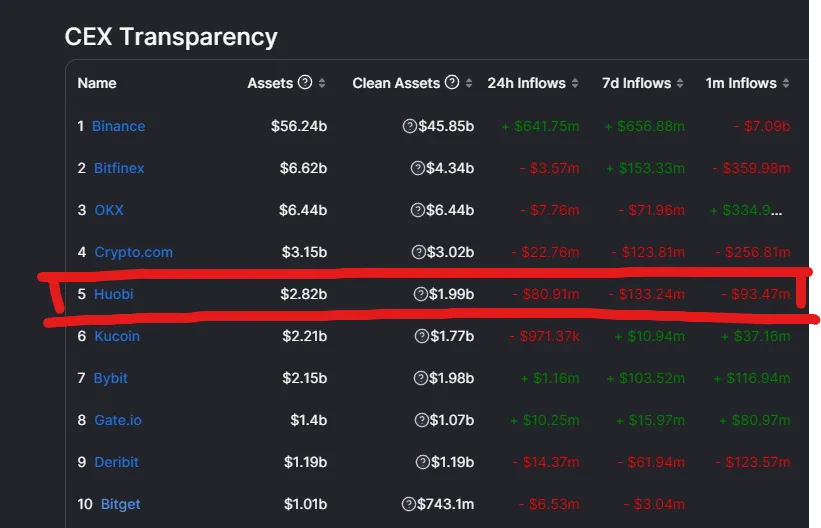Open the Binance exchange link

[x=119, y=126]
